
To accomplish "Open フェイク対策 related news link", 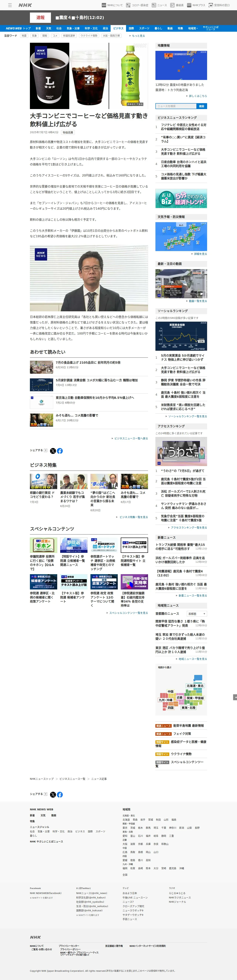I will click(182, 734).
